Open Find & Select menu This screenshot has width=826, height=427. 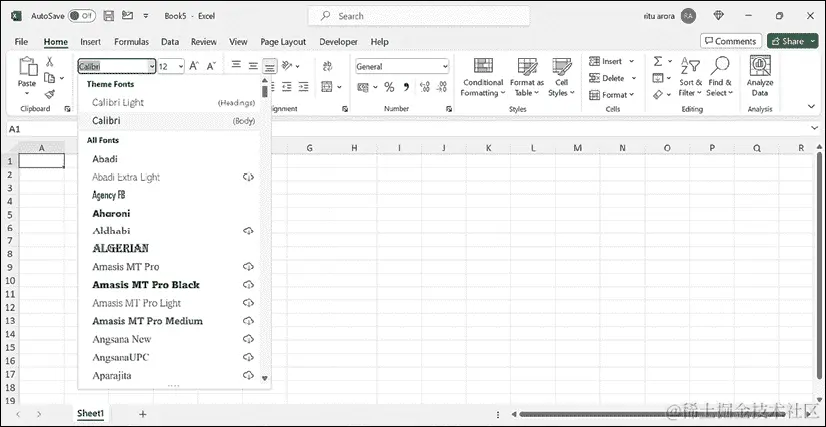pyautogui.click(x=720, y=77)
